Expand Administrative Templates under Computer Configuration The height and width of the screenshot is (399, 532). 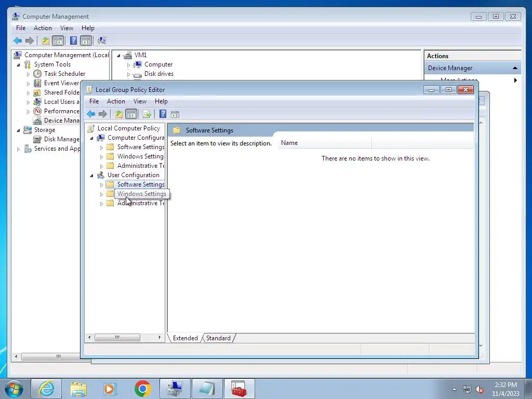point(101,166)
